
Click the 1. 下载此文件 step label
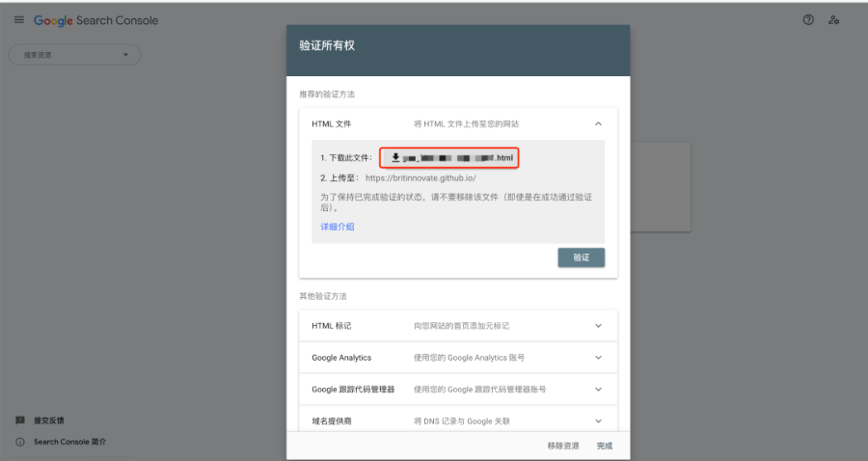[x=346, y=158]
